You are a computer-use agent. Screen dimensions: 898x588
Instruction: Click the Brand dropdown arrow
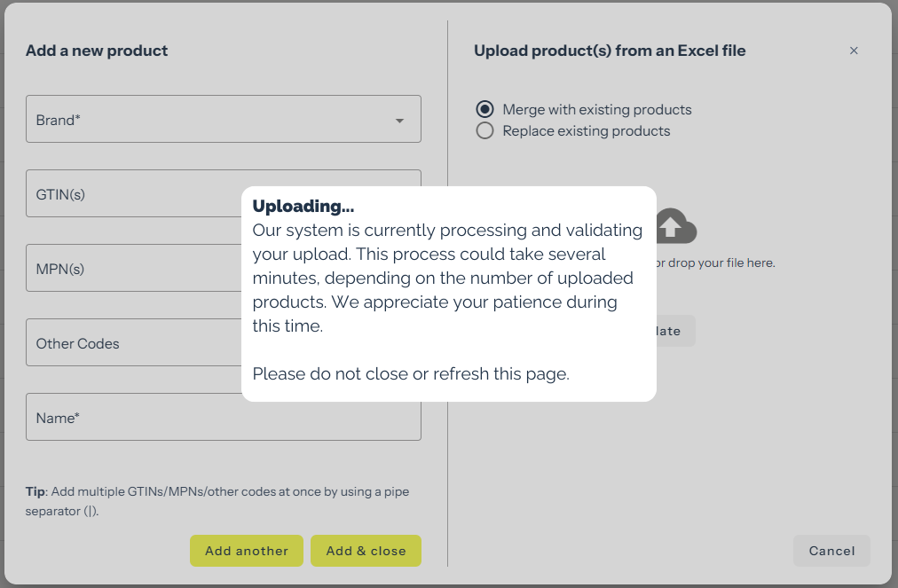click(x=399, y=121)
